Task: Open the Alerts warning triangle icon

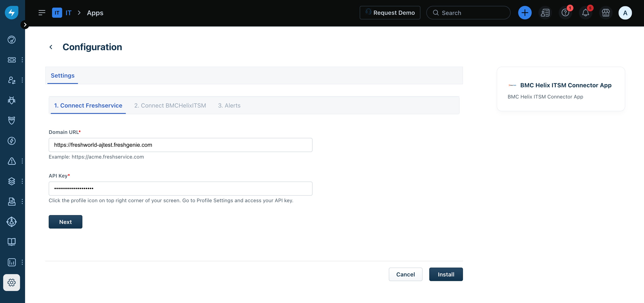Action: tap(12, 161)
